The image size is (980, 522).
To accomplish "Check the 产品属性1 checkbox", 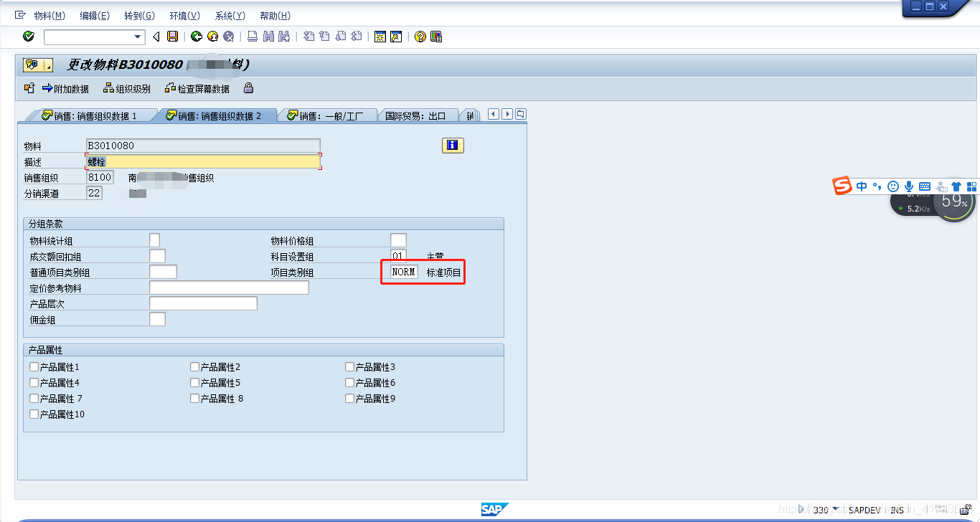I will 34,366.
